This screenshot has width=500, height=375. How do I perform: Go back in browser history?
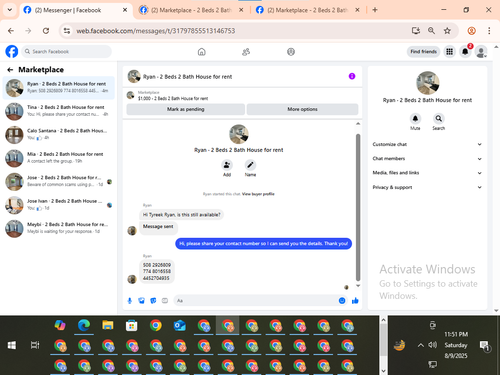click(x=11, y=31)
